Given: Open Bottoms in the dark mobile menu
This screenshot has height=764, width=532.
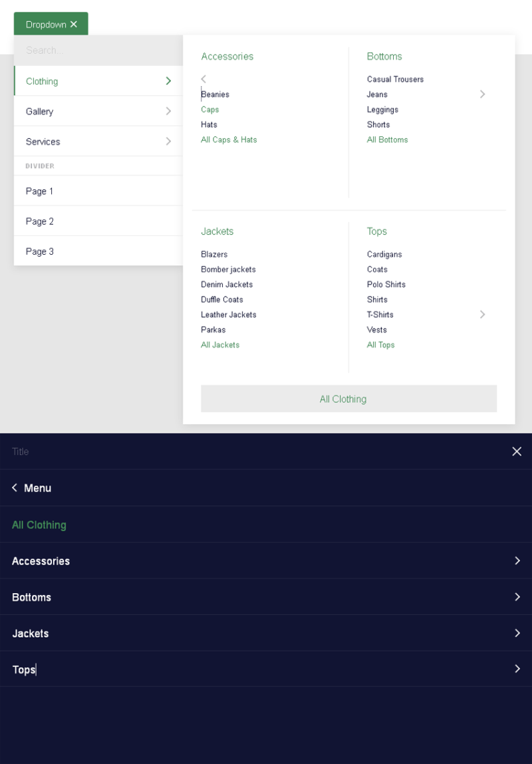Looking at the screenshot, I should (266, 597).
